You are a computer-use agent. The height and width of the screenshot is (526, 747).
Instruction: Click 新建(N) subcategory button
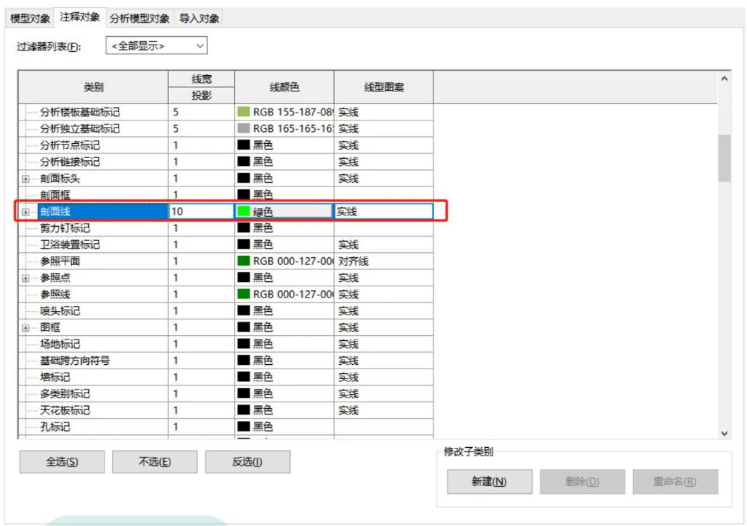pos(489,481)
